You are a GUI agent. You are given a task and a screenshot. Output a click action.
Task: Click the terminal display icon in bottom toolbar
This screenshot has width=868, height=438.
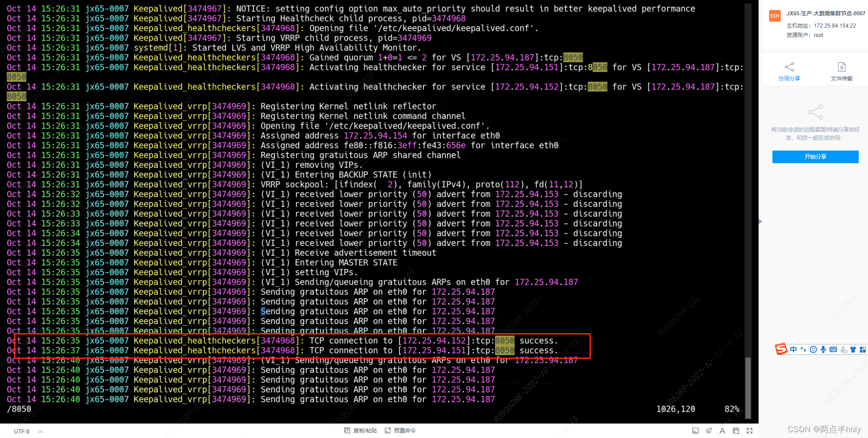coord(695,431)
